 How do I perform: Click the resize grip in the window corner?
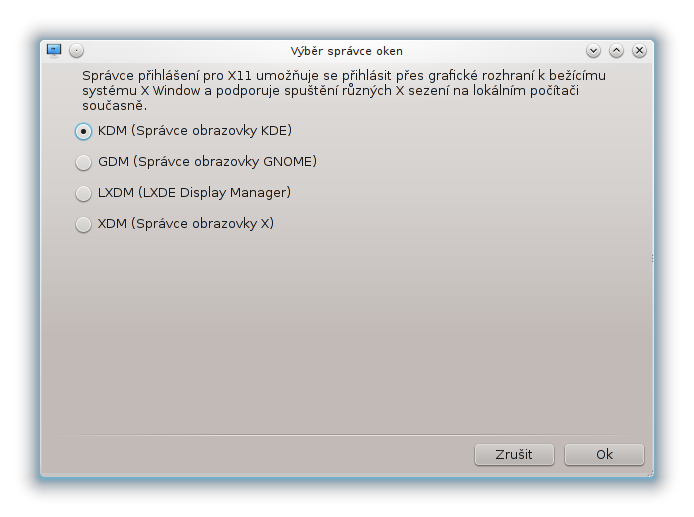tap(650, 474)
